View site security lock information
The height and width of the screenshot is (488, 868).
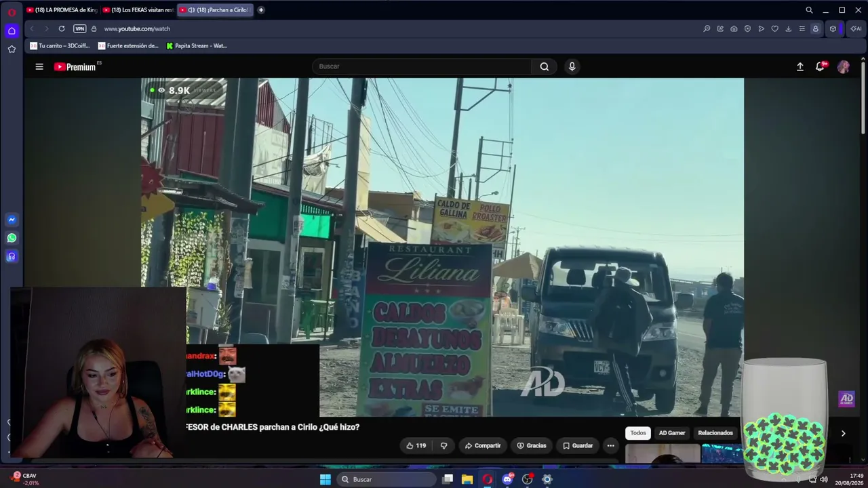(94, 28)
